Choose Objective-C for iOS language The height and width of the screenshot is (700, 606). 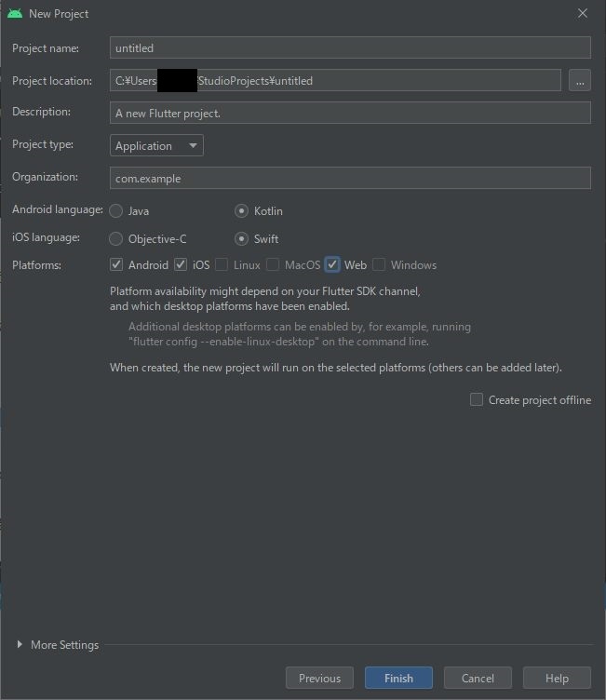tap(116, 239)
